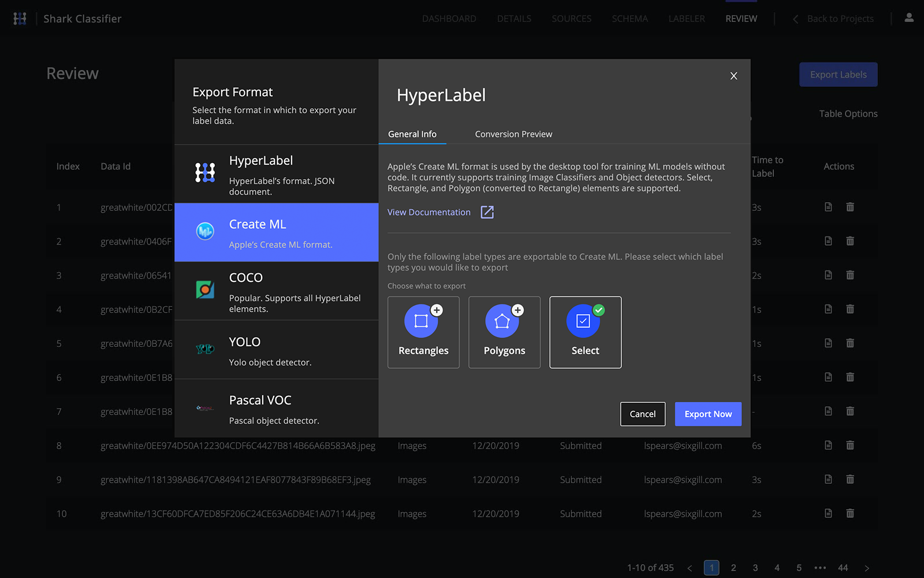Viewport: 924px width, 578px height.
Task: View document for row 8
Action: click(828, 445)
